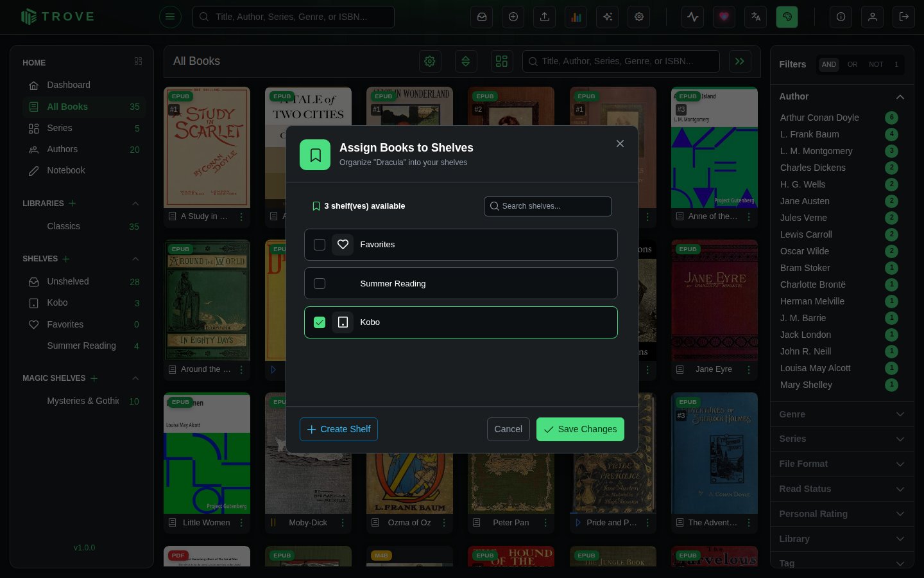The width and height of the screenshot is (924, 578).
Task: Open Dashboard in sidebar
Action: point(84,85)
